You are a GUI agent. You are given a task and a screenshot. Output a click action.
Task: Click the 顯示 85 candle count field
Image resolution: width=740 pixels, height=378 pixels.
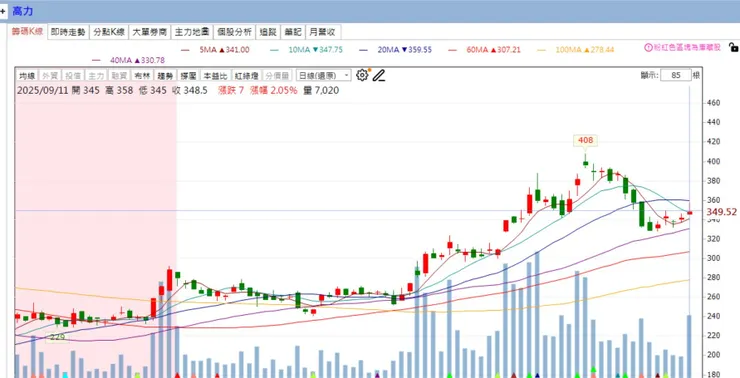tap(675, 75)
